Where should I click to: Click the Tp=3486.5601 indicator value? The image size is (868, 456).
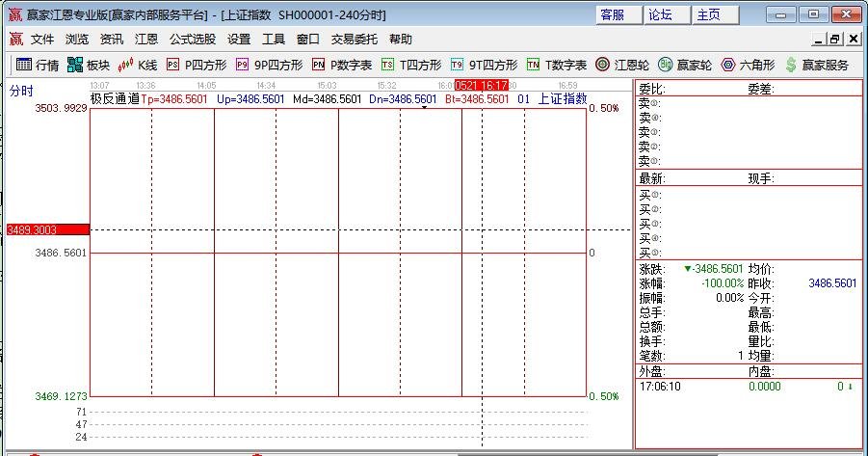click(x=174, y=99)
